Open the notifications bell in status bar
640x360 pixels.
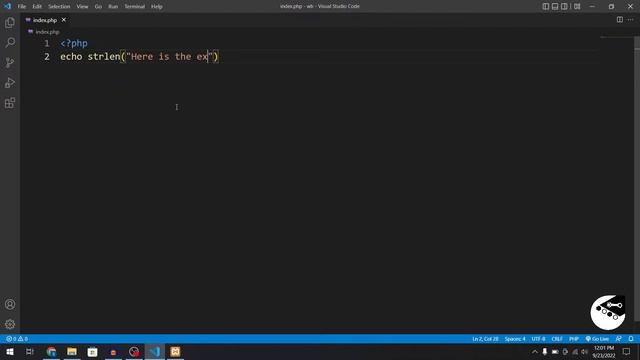click(x=631, y=339)
